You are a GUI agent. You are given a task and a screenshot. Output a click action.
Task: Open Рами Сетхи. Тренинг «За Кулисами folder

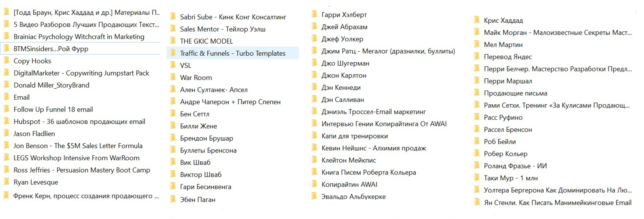[x=557, y=105]
